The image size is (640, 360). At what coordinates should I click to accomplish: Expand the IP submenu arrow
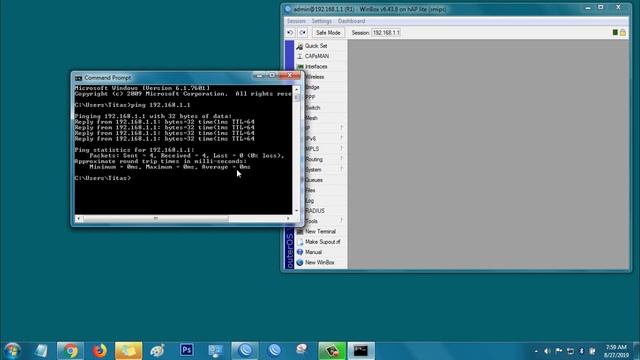[341, 128]
